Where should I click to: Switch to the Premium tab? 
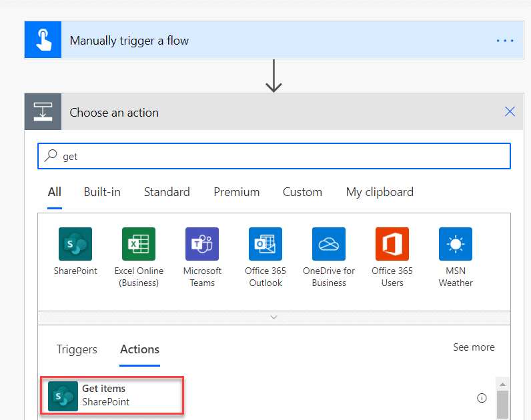[236, 192]
